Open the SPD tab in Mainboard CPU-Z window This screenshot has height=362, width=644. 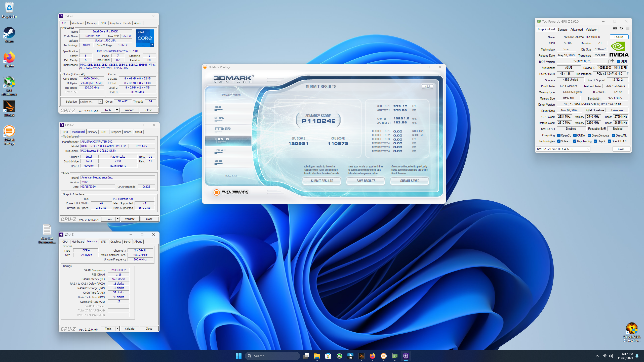104,132
